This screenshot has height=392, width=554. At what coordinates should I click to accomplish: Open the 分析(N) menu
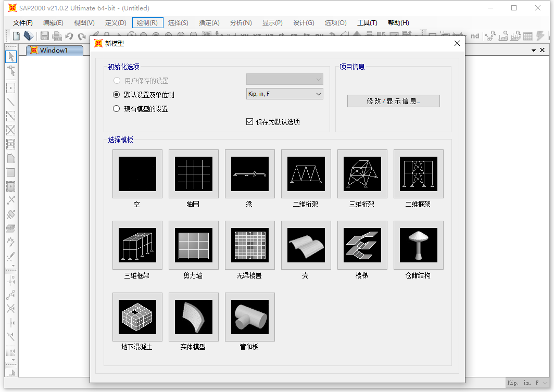click(x=241, y=22)
